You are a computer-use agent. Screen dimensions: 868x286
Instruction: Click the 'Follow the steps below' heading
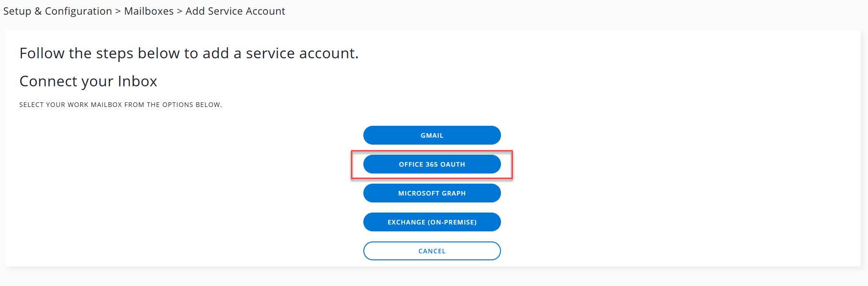pos(189,53)
